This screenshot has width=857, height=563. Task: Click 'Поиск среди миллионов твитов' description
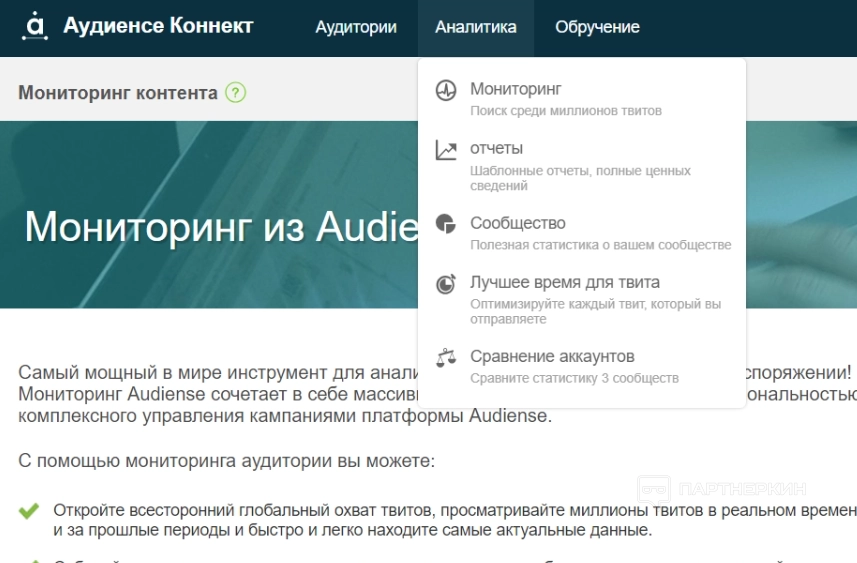[x=566, y=111]
